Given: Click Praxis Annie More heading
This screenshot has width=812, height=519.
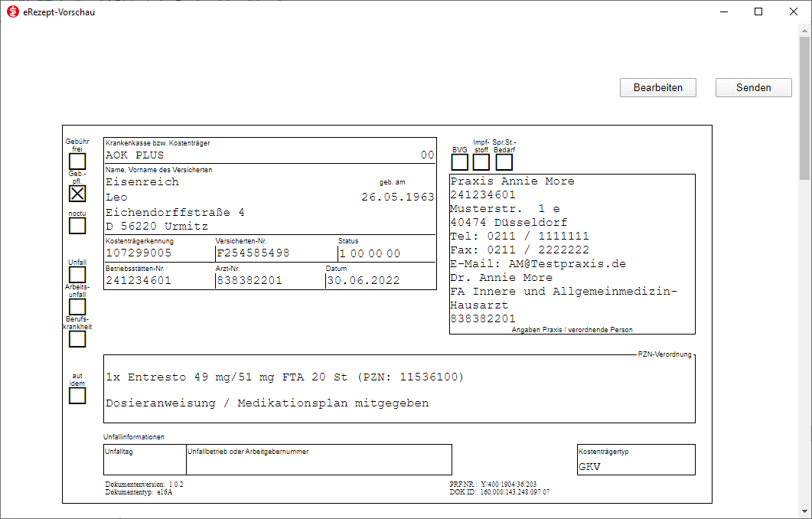Looking at the screenshot, I should (x=512, y=181).
